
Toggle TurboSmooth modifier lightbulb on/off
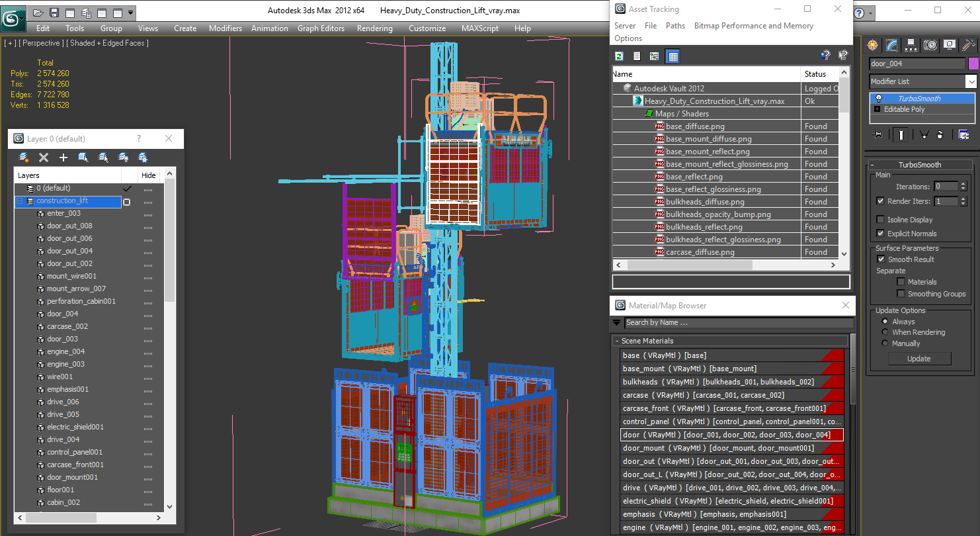click(879, 99)
